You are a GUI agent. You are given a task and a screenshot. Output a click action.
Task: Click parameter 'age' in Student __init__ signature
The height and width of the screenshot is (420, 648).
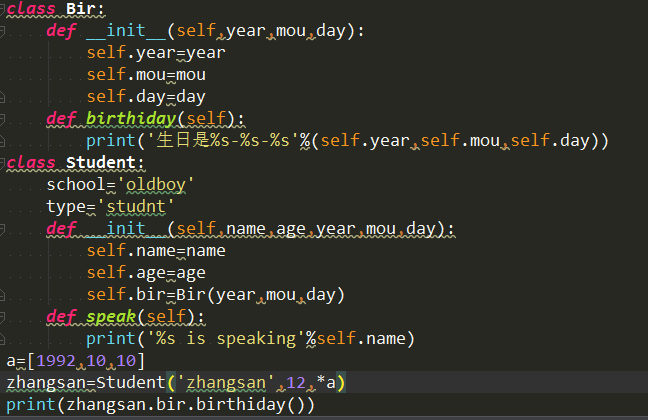291,229
